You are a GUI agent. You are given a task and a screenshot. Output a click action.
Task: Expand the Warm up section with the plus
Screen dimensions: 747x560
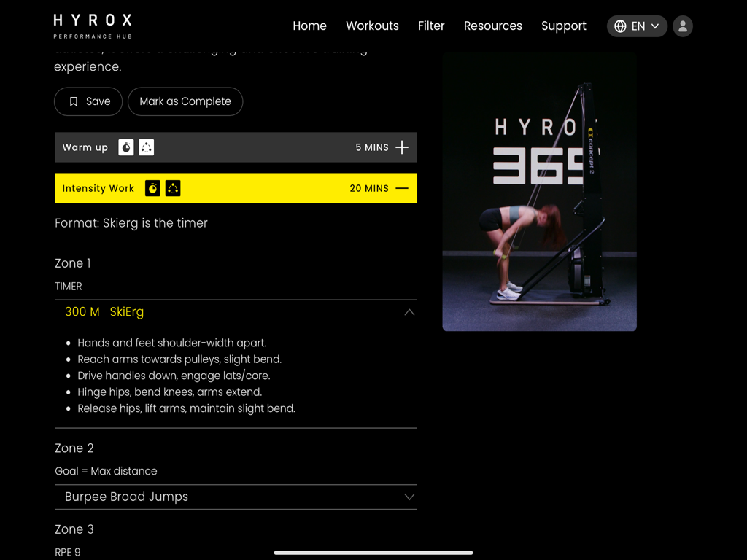(x=402, y=147)
